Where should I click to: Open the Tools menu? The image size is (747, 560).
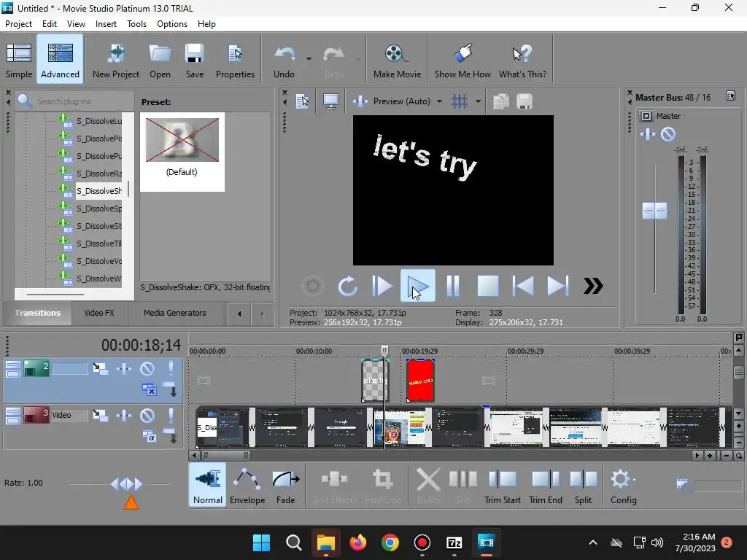pos(136,24)
